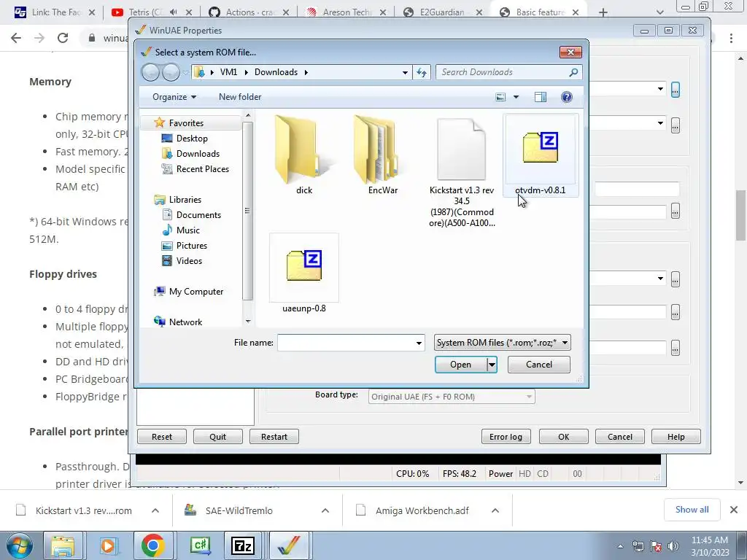The height and width of the screenshot is (560, 747).
Task: Select the otvdm-v0.8.1 archive
Action: pos(541,155)
